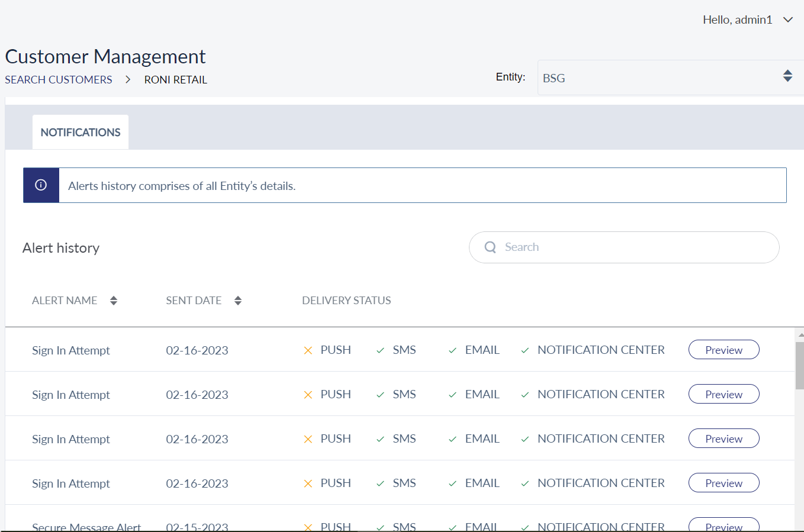Click the first row's Sign In Attempt name
Image resolution: width=804 pixels, height=532 pixels.
click(x=71, y=350)
